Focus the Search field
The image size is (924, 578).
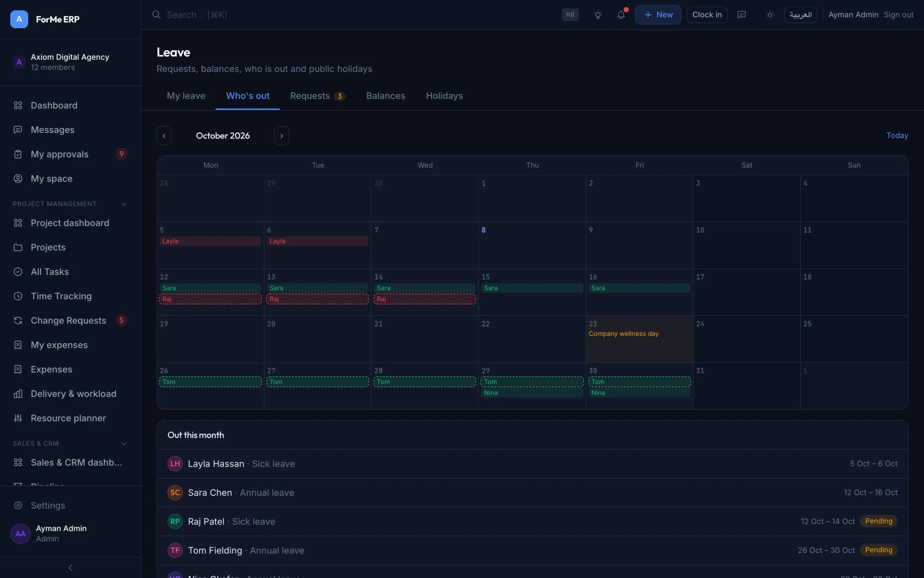(354, 15)
